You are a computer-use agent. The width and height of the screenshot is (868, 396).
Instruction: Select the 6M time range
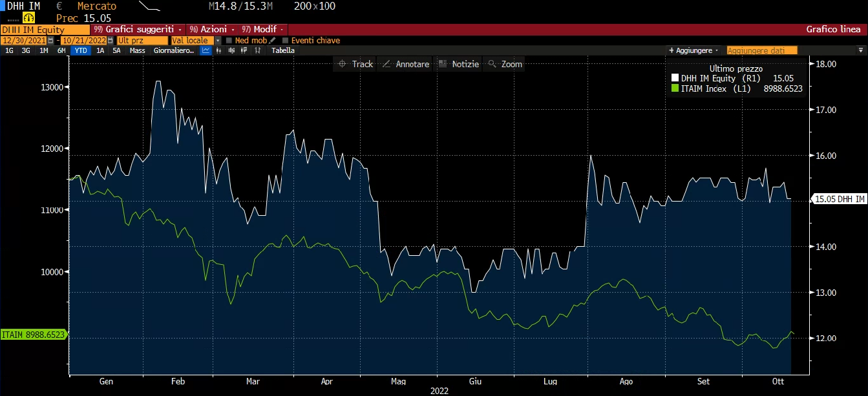tap(61, 50)
